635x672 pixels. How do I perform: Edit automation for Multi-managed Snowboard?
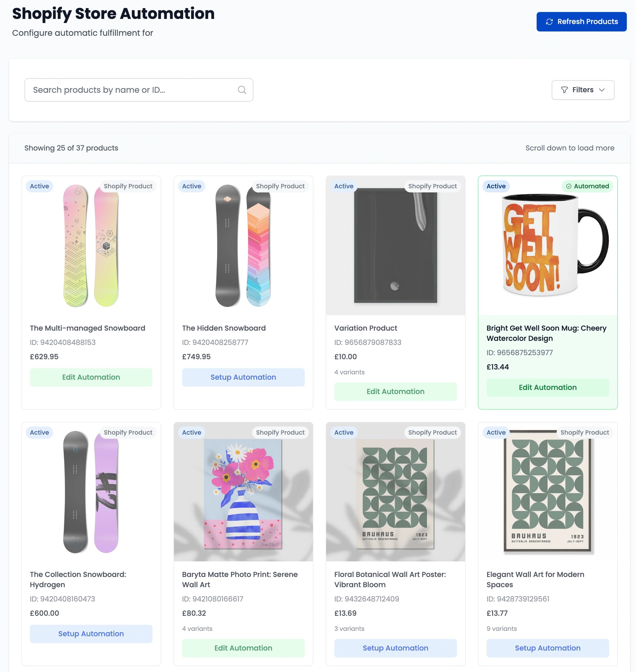[91, 377]
